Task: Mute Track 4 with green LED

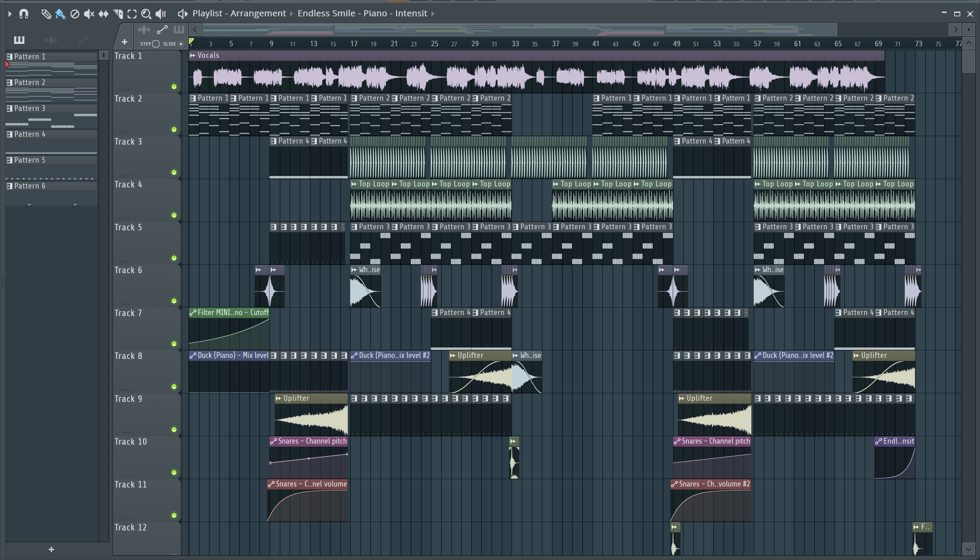Action: pyautogui.click(x=174, y=215)
